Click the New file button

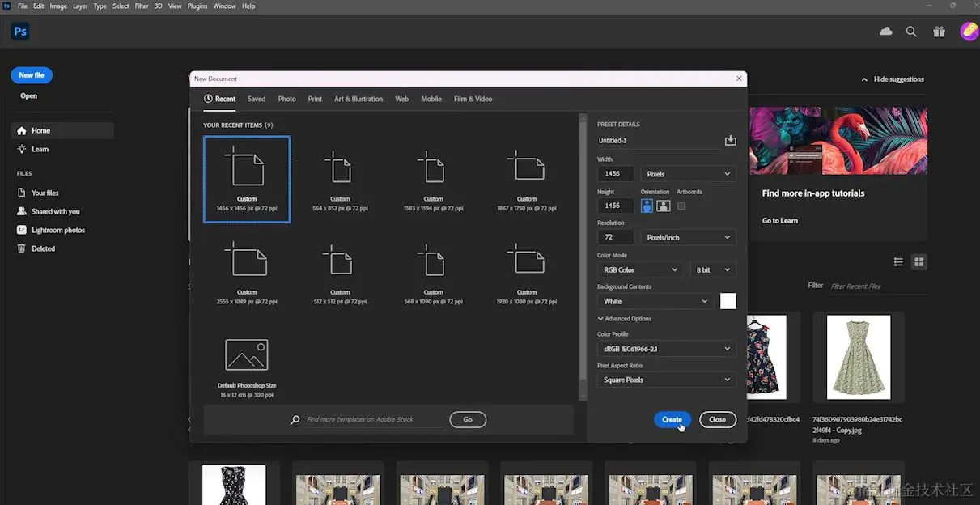32,75
